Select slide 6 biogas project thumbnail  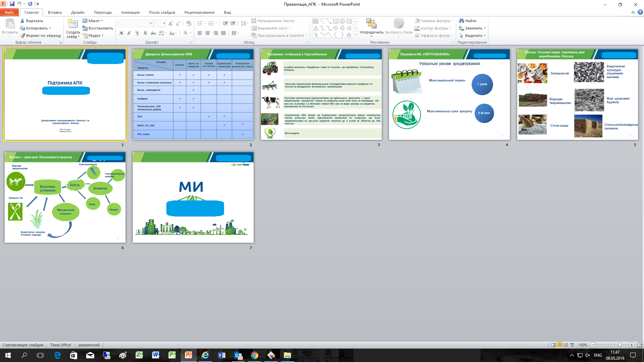65,197
